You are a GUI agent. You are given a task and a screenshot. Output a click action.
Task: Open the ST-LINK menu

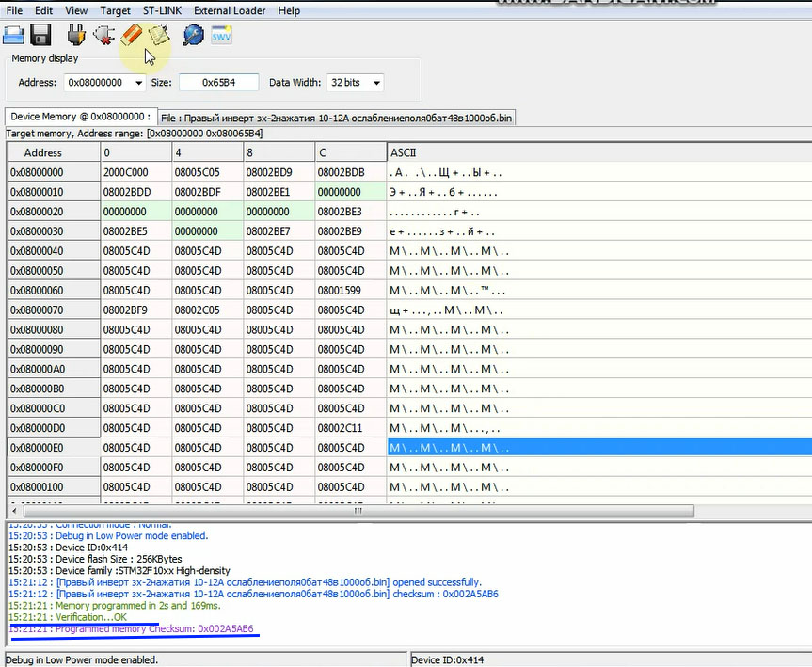pyautogui.click(x=162, y=10)
